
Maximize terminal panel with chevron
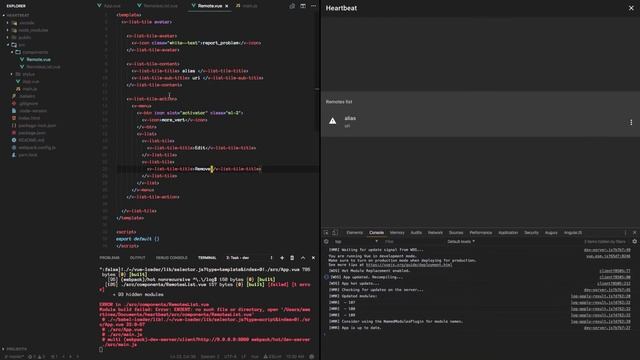(x=303, y=258)
